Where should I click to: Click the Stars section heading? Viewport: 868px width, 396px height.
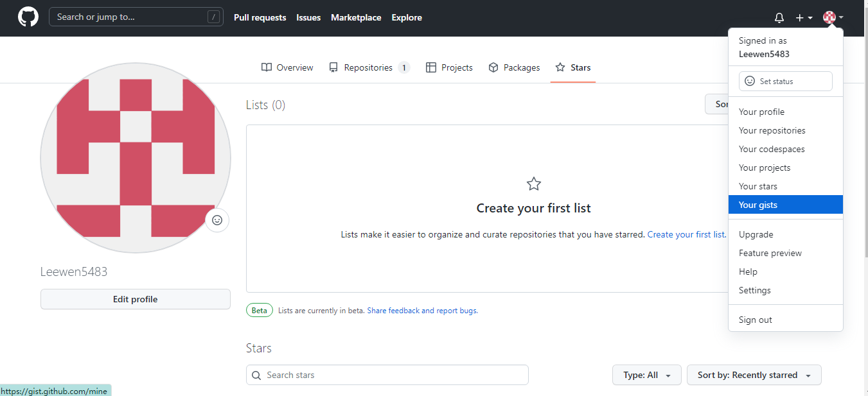[x=259, y=348]
